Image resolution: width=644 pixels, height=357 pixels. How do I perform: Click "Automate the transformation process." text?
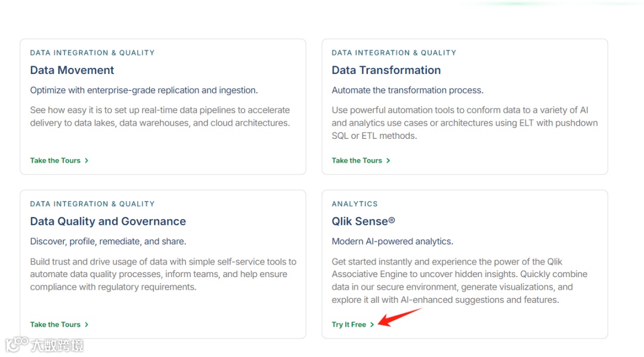pos(407,91)
